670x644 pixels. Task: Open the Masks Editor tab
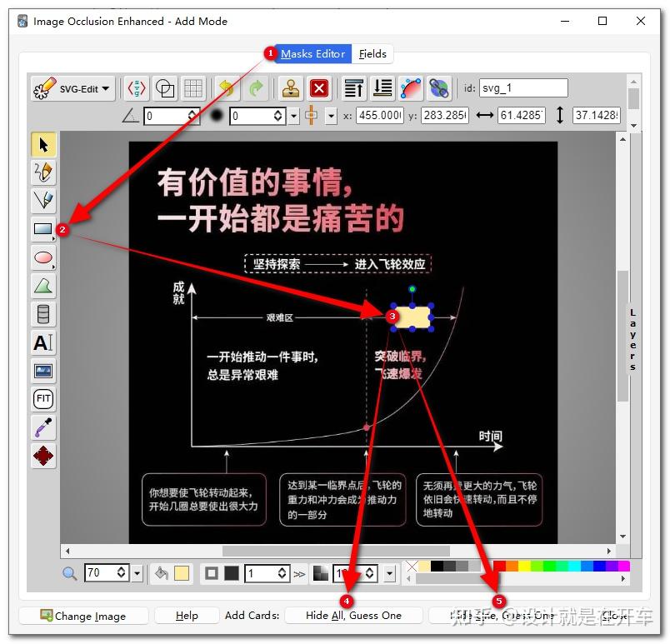[x=314, y=53]
